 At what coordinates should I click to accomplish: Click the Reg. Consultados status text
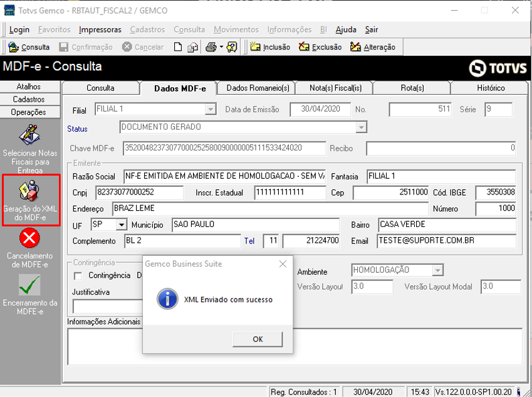[304, 392]
